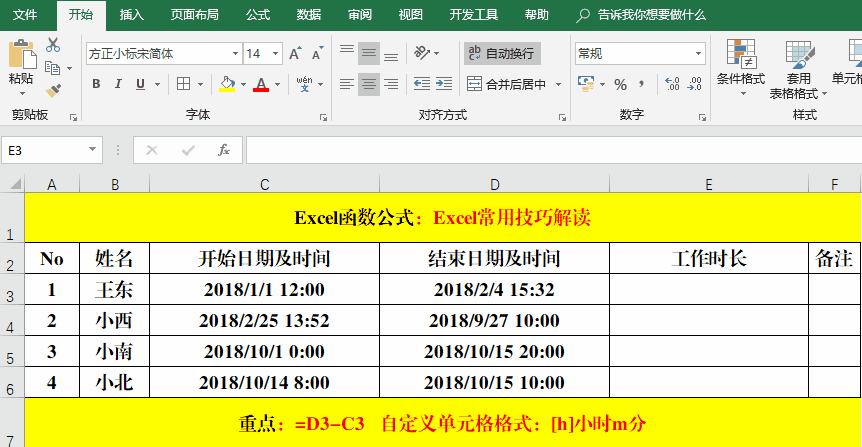The height and width of the screenshot is (447, 862).
Task: Select the Format Painter brush
Action: 53,90
